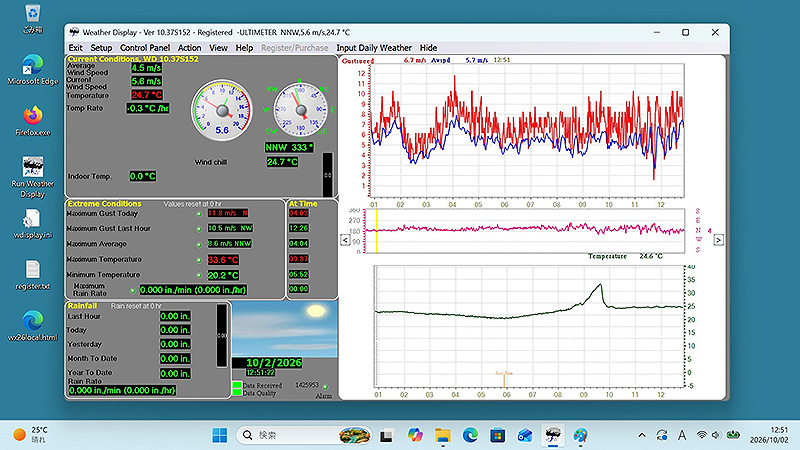Select the register.txt file icon
800x450 pixels.
pos(33,275)
